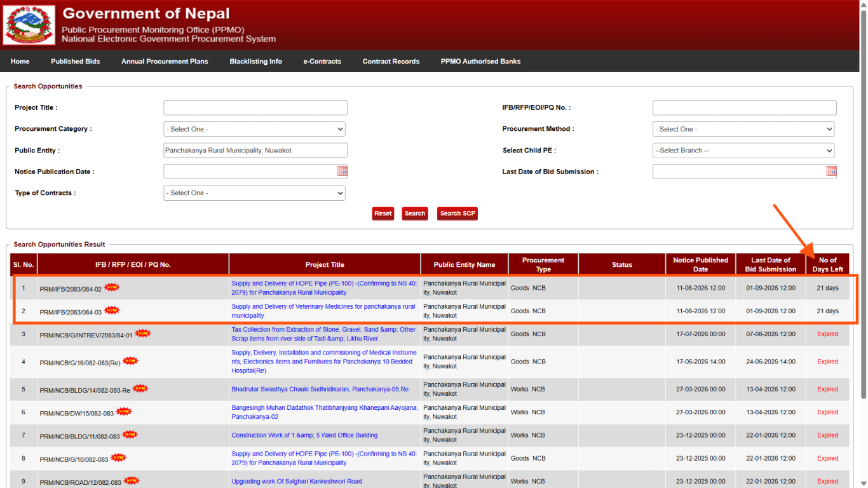The image size is (868, 488).
Task: Click NEW badge beside PRM/IFB/2083/084-02
Action: (112, 287)
